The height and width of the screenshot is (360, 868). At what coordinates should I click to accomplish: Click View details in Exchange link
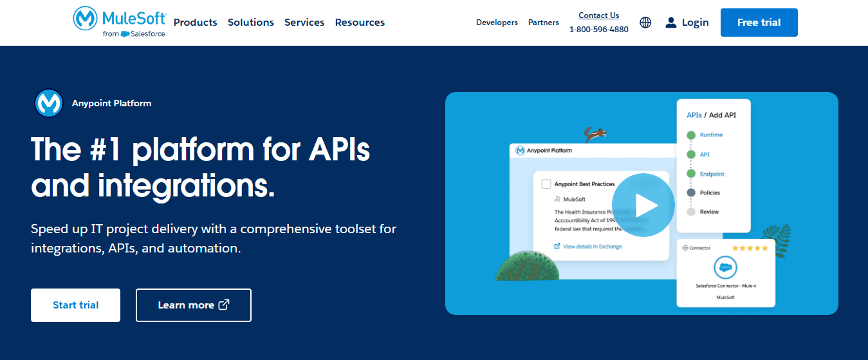coord(593,246)
